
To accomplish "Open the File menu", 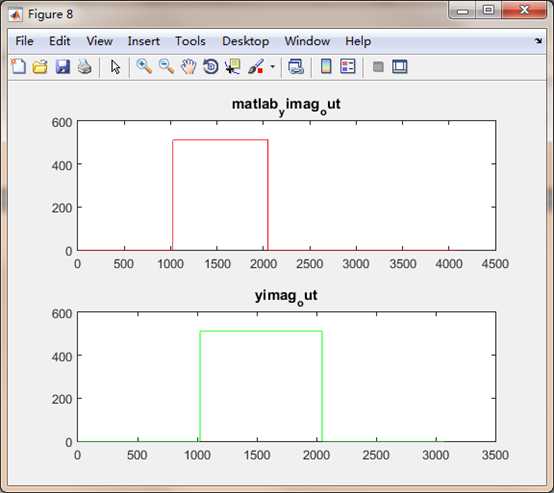I will 24,41.
